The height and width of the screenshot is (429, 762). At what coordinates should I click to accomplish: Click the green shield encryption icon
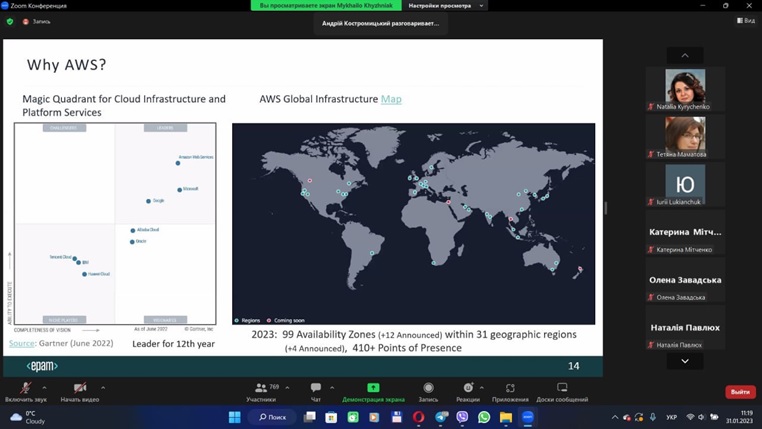pyautogui.click(x=10, y=21)
